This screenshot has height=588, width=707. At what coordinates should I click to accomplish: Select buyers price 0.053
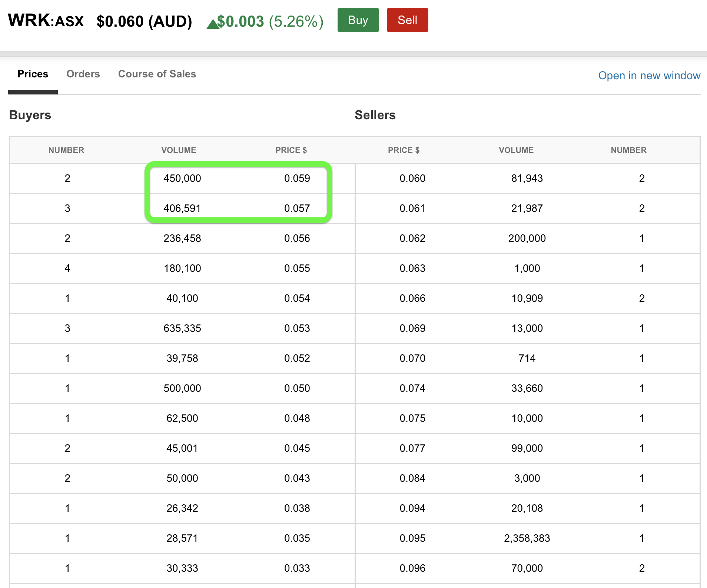pyautogui.click(x=297, y=328)
